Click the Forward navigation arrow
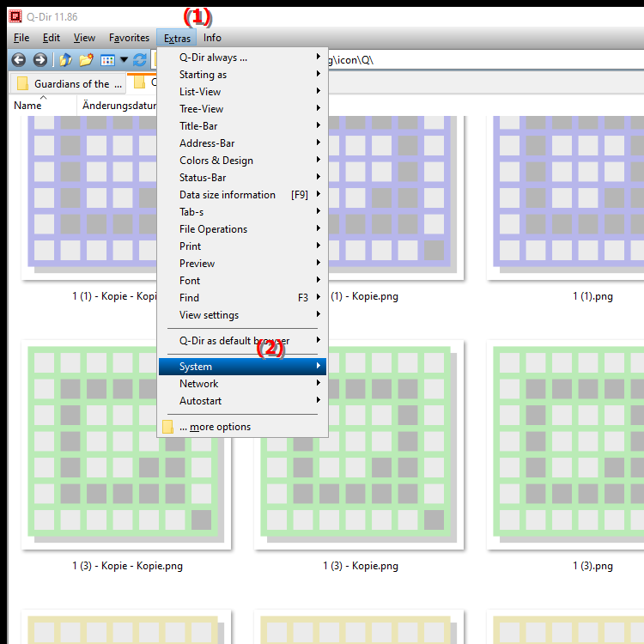The image size is (644, 644). [39, 60]
